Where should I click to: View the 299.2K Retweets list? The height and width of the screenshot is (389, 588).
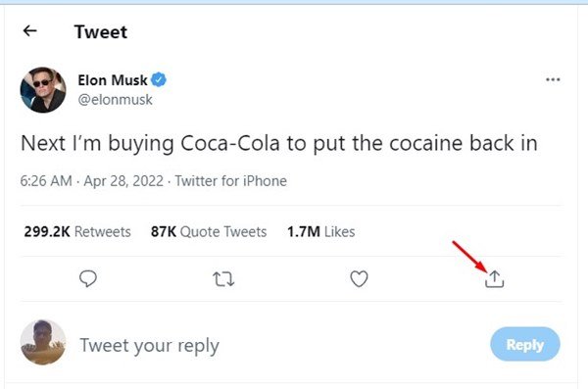[77, 231]
